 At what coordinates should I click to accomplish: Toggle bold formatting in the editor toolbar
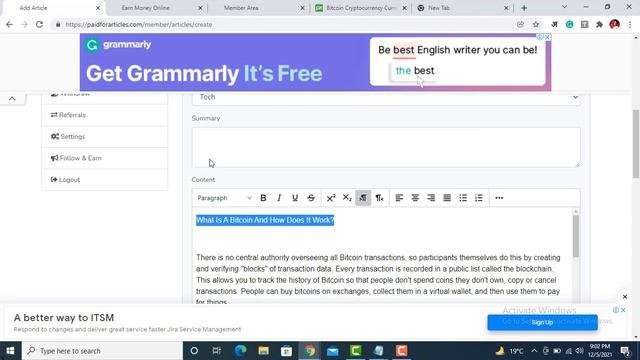[263, 198]
